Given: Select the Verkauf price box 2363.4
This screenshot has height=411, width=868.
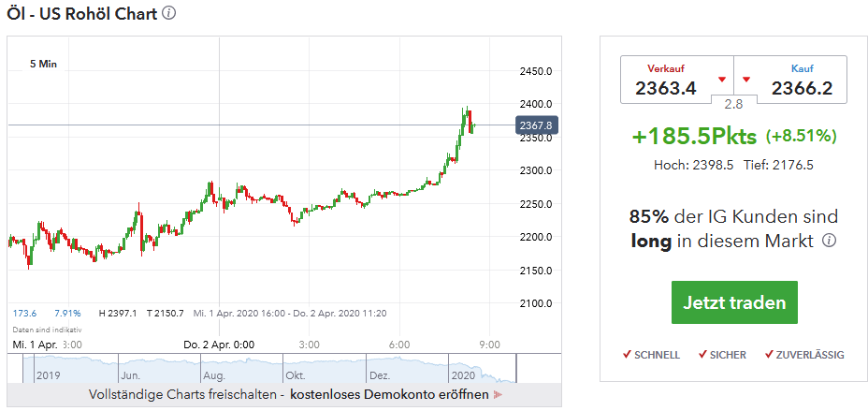Looking at the screenshot, I should click(667, 81).
